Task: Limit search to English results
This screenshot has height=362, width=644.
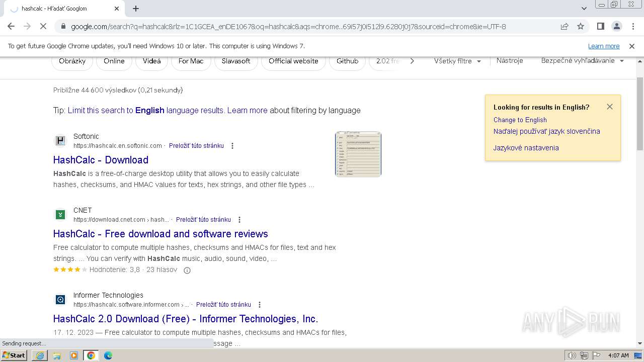Action: tap(145, 110)
